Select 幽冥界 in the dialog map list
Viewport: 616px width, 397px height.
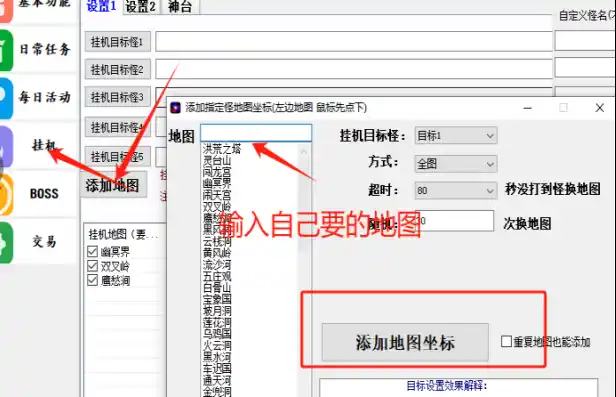[217, 183]
